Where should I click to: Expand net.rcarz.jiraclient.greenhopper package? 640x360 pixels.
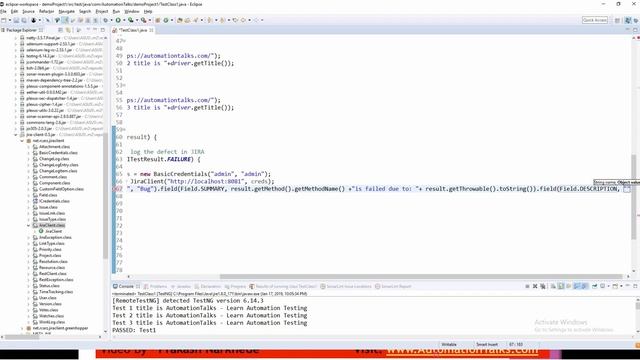[22, 328]
